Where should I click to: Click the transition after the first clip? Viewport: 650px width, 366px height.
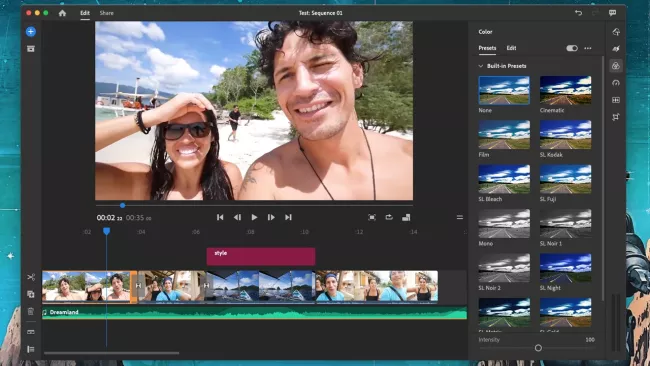138,286
